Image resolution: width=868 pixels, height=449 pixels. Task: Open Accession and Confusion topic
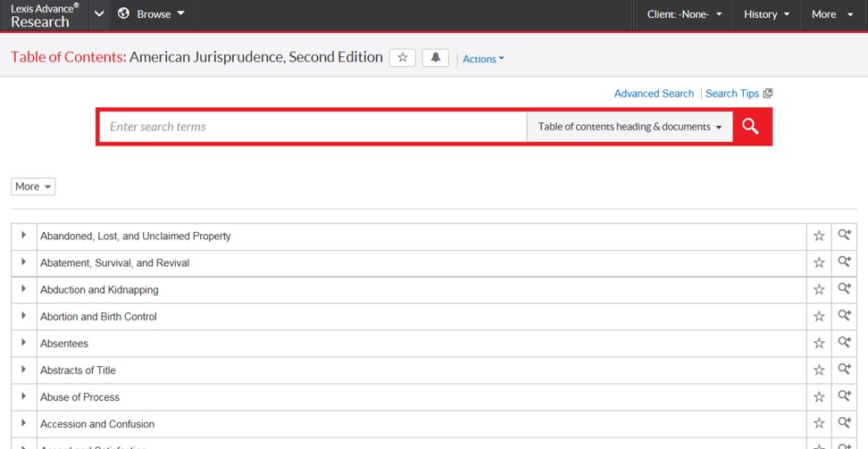[96, 424]
